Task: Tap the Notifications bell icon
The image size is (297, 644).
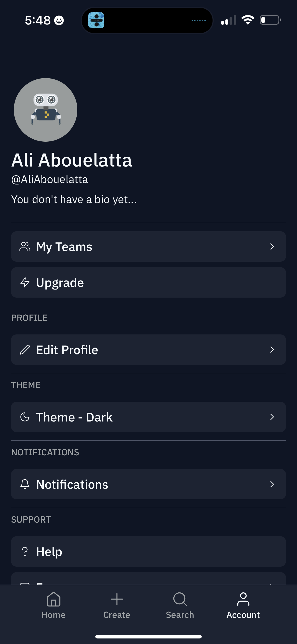Action: coord(25,484)
